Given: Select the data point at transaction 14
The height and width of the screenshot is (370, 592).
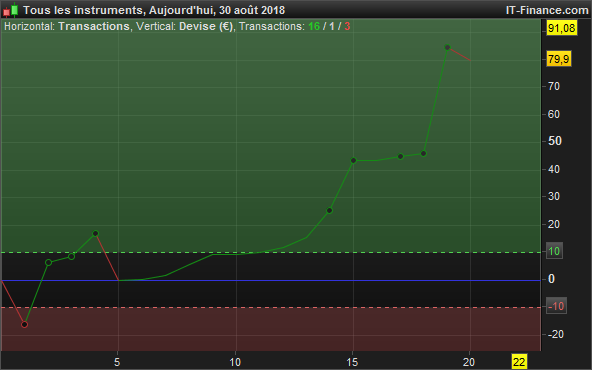Looking at the screenshot, I should coord(329,210).
